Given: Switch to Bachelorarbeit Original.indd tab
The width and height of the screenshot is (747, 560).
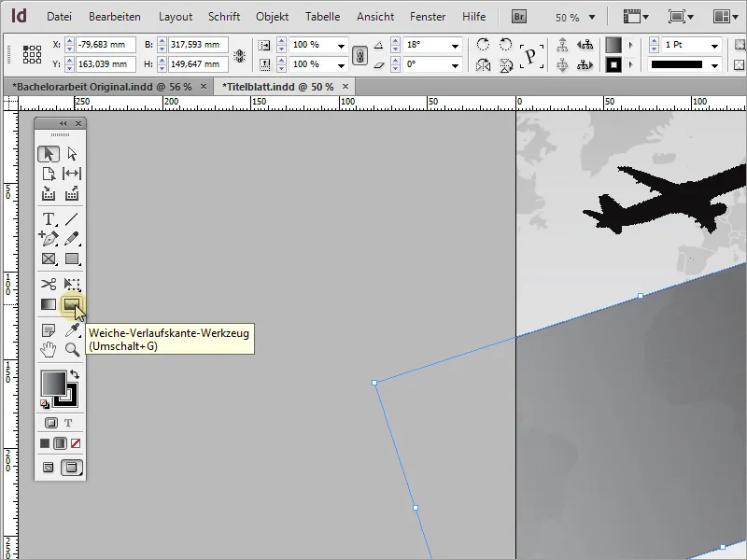Looking at the screenshot, I should (102, 87).
